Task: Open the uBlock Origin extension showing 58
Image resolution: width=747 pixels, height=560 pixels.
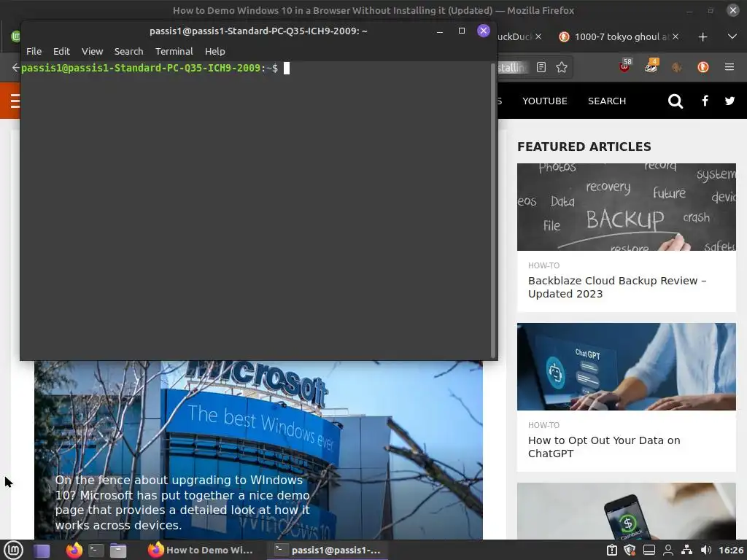Action: pyautogui.click(x=625, y=66)
